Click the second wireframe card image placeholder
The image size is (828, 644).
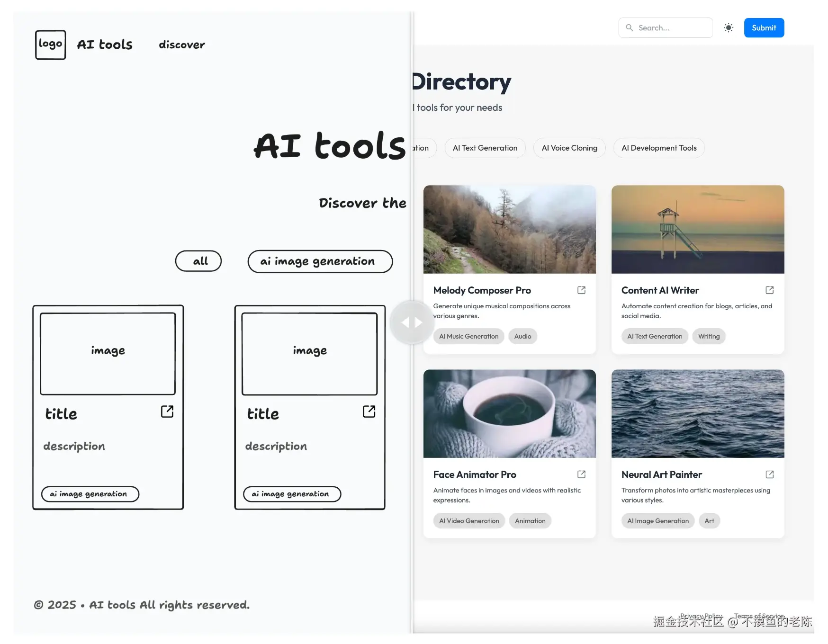pyautogui.click(x=310, y=353)
